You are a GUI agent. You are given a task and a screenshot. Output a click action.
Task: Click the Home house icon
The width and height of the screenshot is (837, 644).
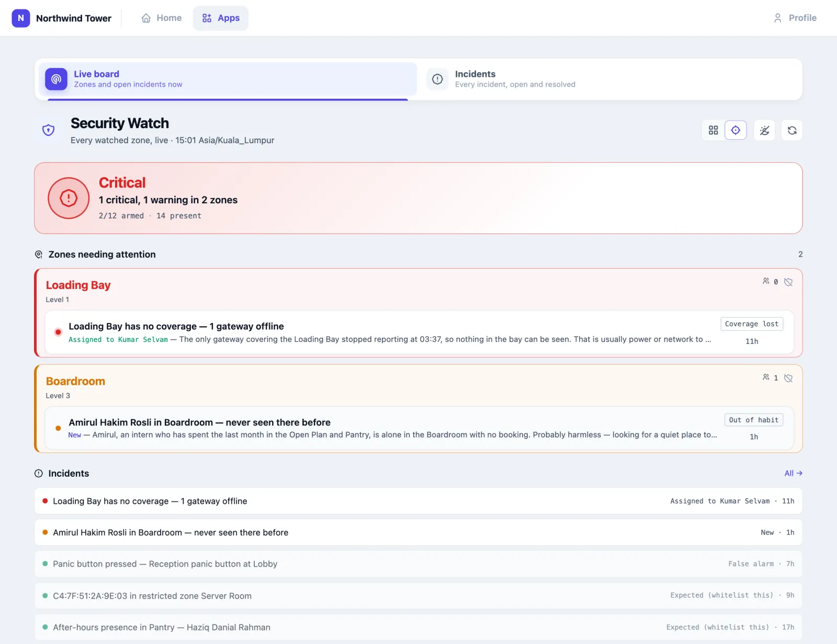pyautogui.click(x=146, y=18)
